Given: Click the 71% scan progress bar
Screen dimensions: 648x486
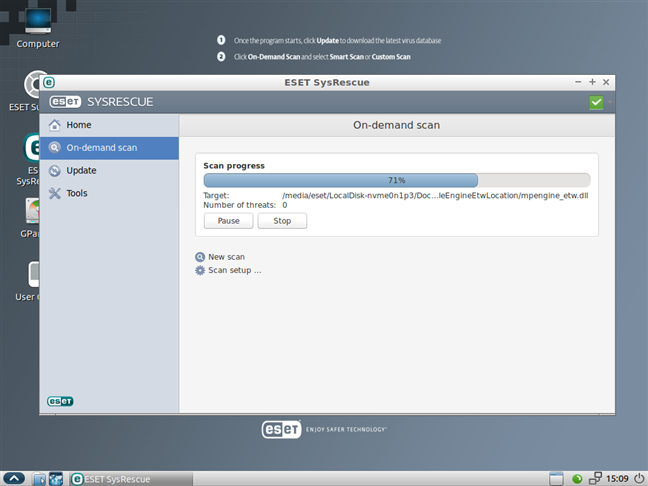Looking at the screenshot, I should click(x=397, y=180).
